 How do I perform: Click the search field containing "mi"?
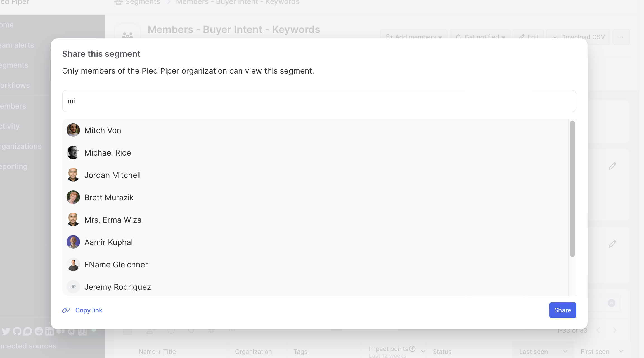tap(319, 101)
